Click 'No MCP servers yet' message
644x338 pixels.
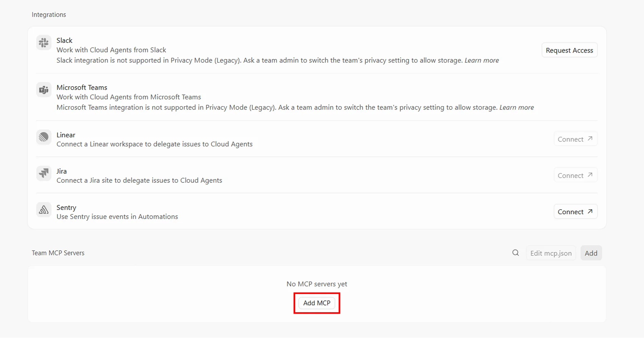click(x=317, y=284)
